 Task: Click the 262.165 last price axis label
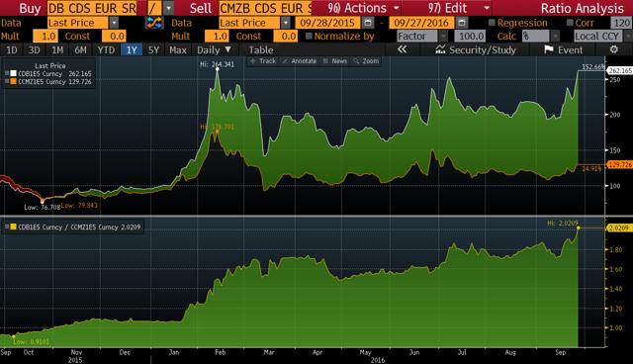(x=620, y=70)
